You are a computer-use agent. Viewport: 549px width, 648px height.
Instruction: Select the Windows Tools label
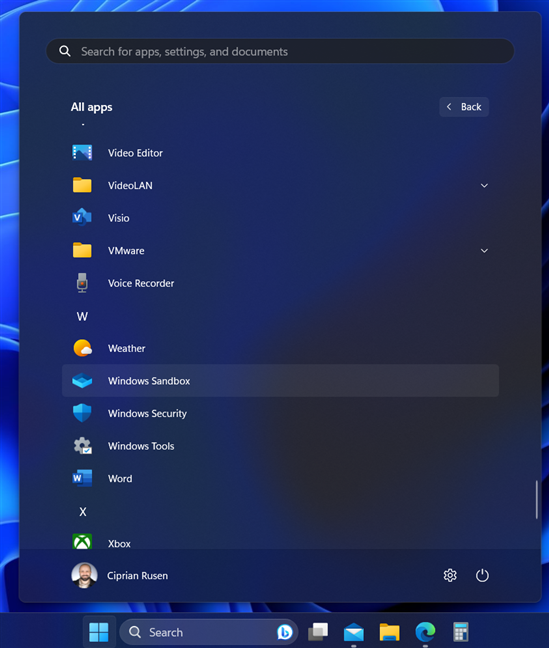point(141,446)
